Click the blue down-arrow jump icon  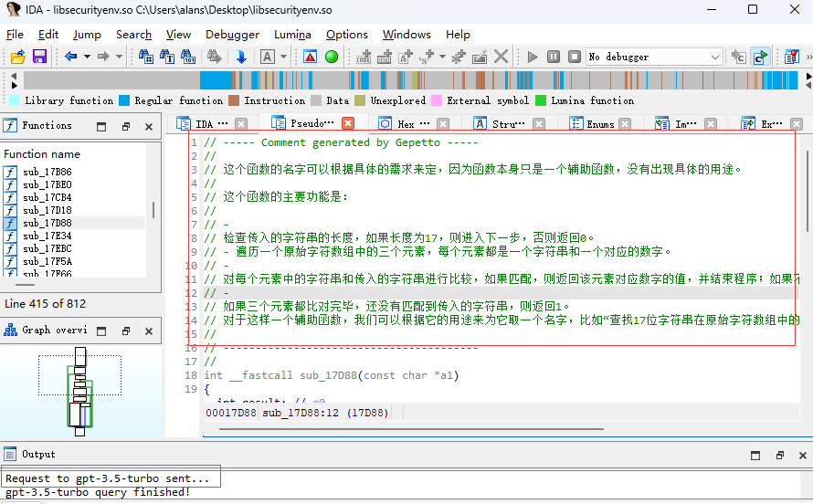[241, 57]
